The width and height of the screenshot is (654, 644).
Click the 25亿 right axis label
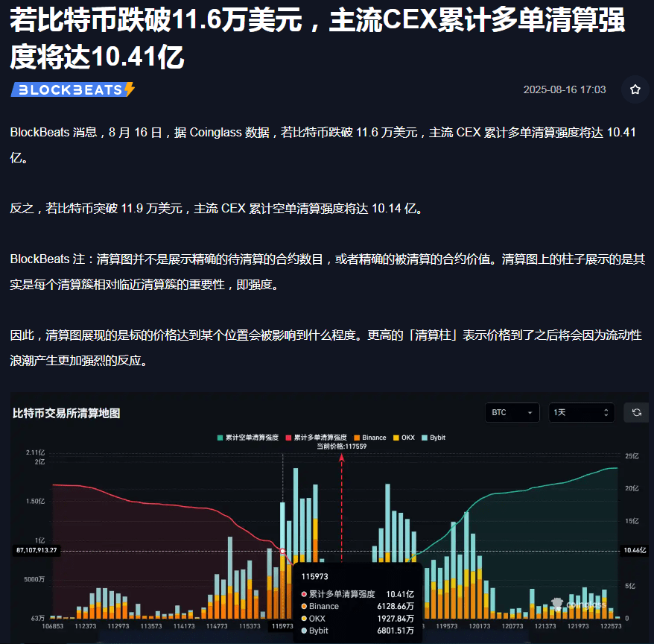[x=632, y=455]
